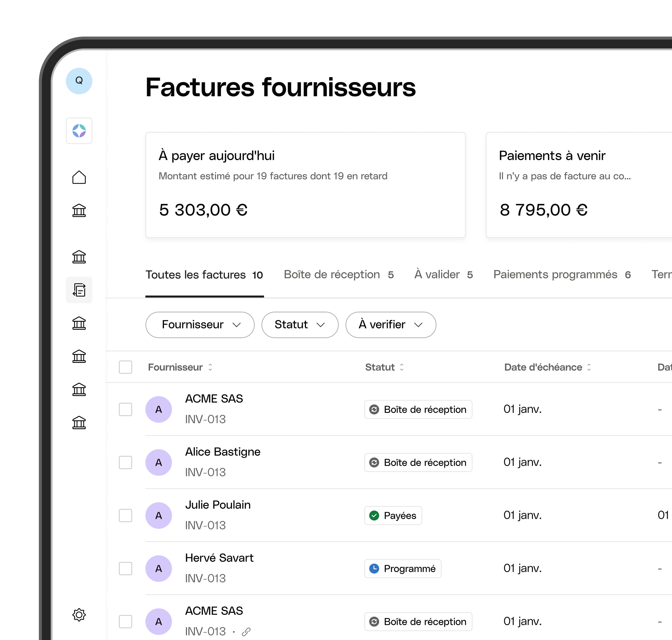
Task: Expand the À verifier dropdown
Action: (x=390, y=325)
